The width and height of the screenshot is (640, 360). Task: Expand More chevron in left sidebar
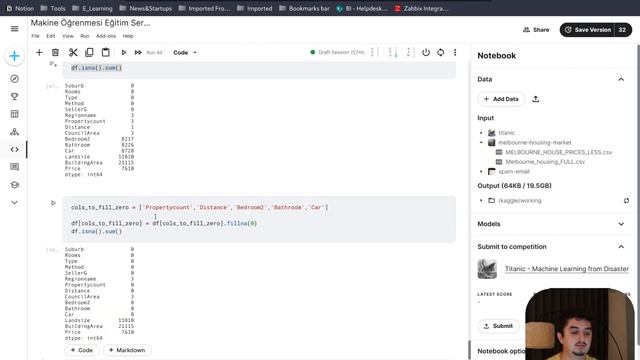(x=14, y=202)
